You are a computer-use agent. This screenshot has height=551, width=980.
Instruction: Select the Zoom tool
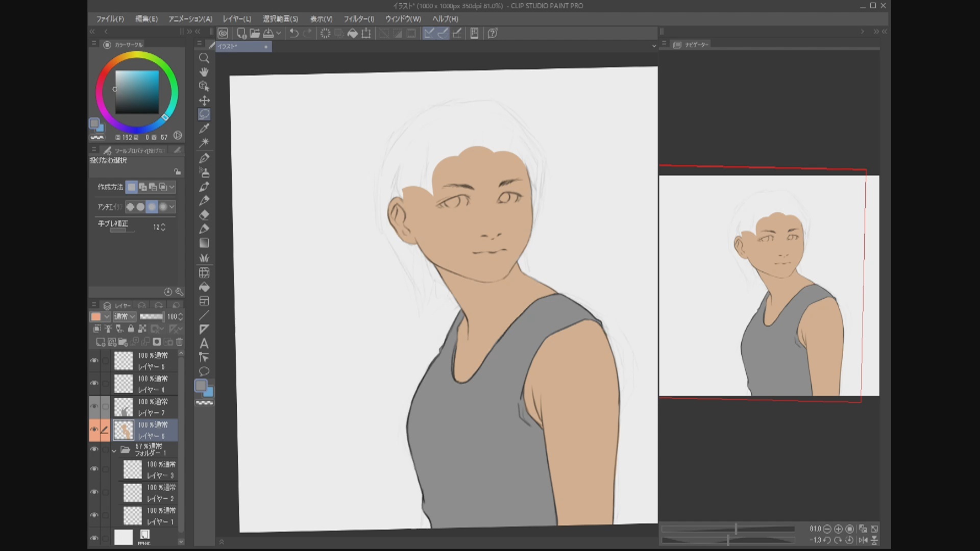[x=204, y=58]
